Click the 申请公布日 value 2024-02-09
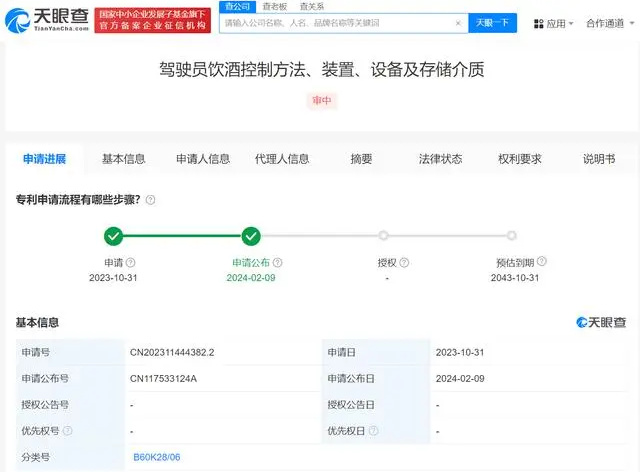Image resolution: width=640 pixels, height=472 pixels. click(x=460, y=378)
